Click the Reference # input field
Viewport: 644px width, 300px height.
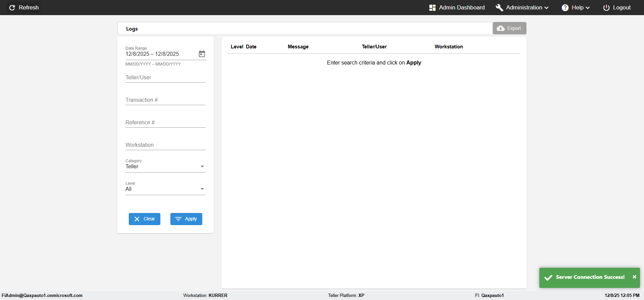point(165,123)
